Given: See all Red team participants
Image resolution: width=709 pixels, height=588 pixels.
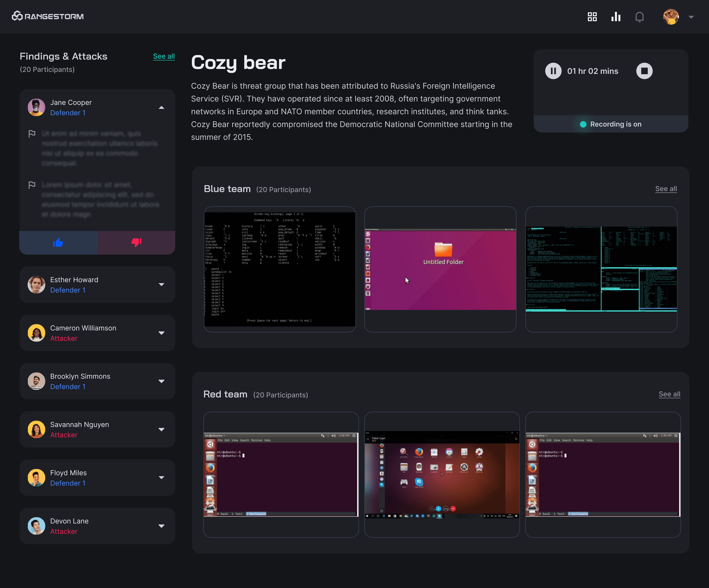Looking at the screenshot, I should point(669,394).
